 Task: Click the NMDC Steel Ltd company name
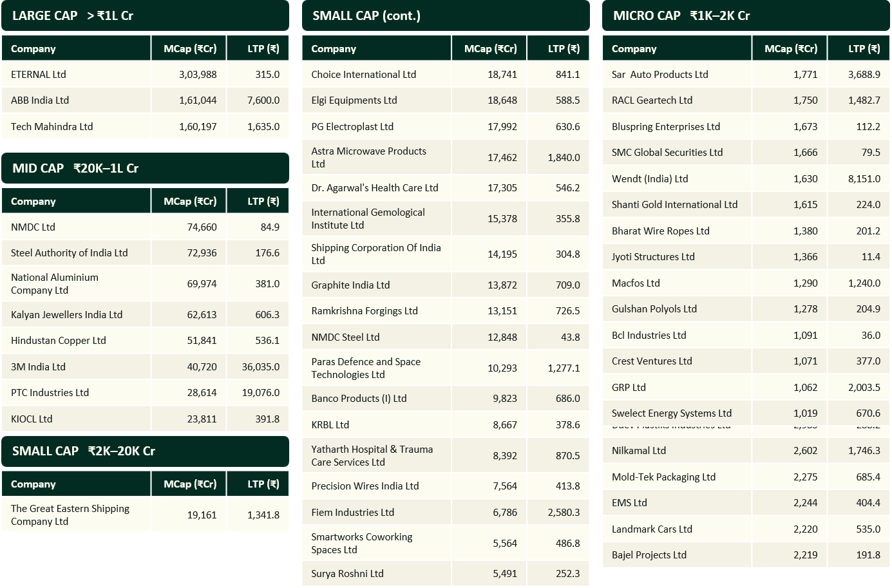[345, 337]
